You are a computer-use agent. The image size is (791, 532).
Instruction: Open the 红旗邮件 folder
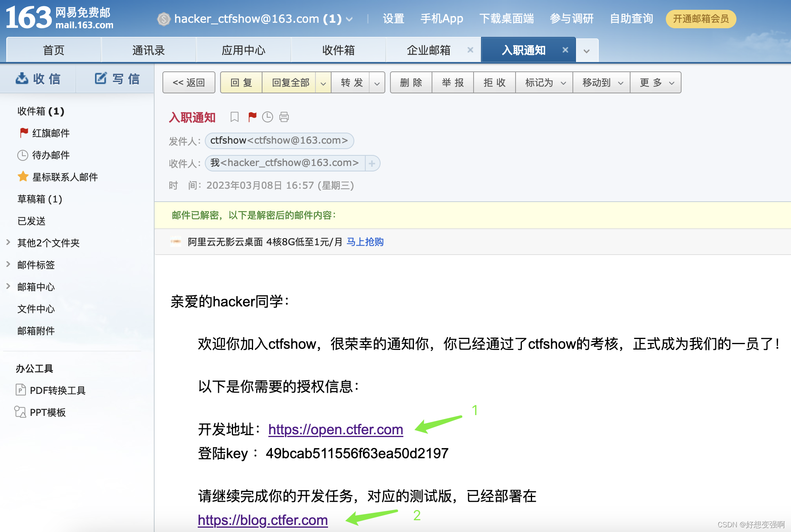[x=51, y=133]
